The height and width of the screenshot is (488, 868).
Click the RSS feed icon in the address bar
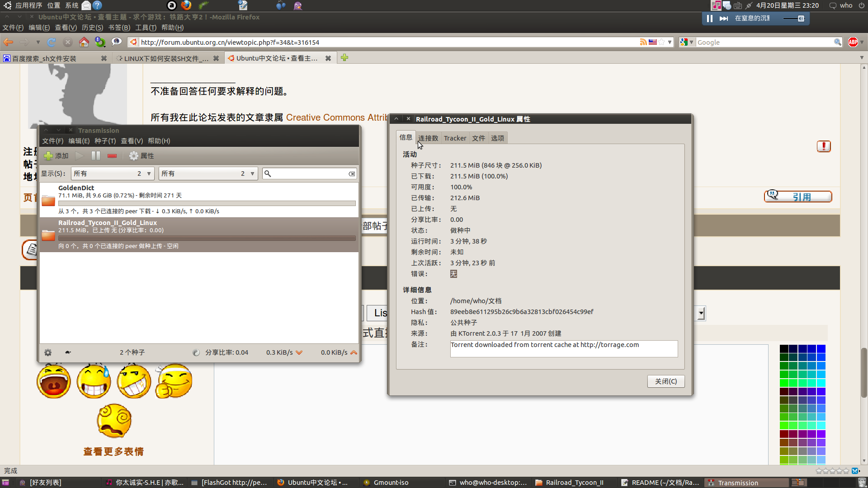643,42
